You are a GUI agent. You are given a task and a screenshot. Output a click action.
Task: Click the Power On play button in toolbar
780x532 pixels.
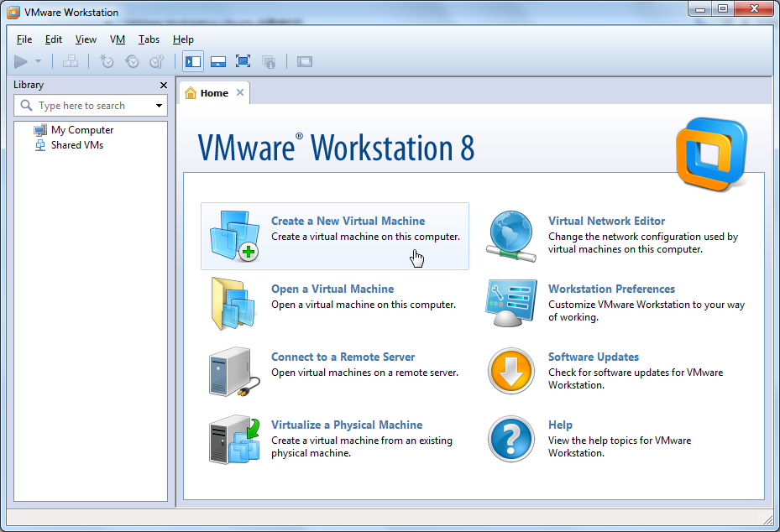pyautogui.click(x=21, y=61)
